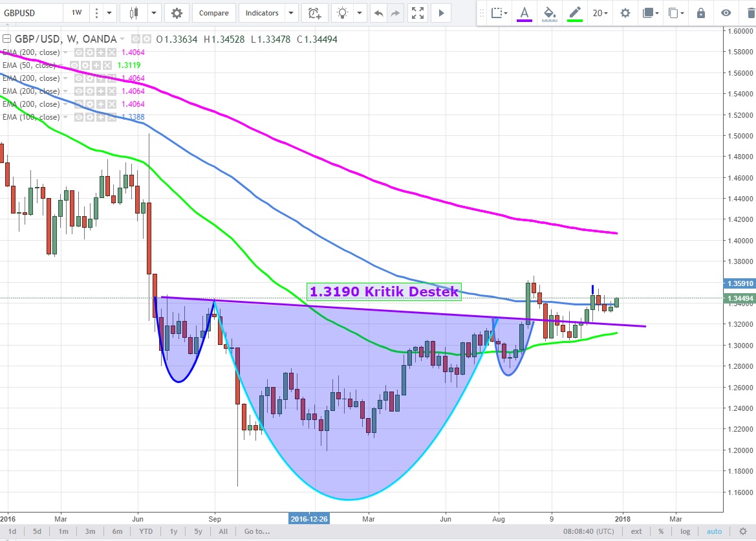Click the text color A icon
This screenshot has height=541, width=756.
tap(524, 13)
